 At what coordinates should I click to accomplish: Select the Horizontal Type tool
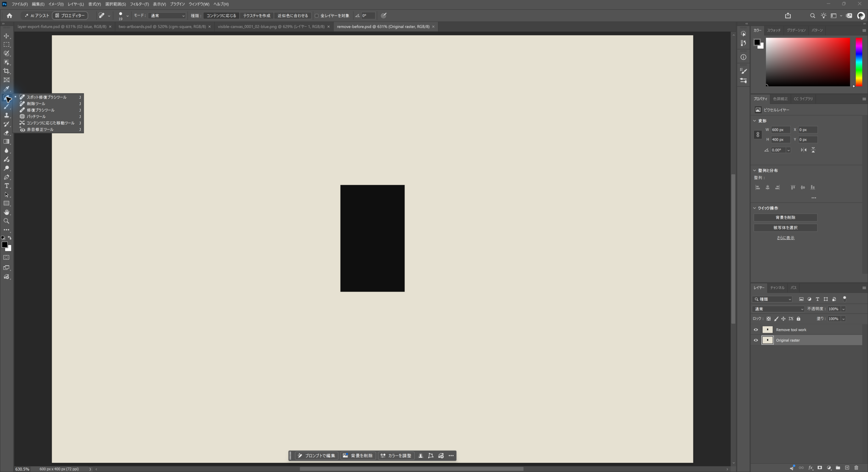(6, 186)
